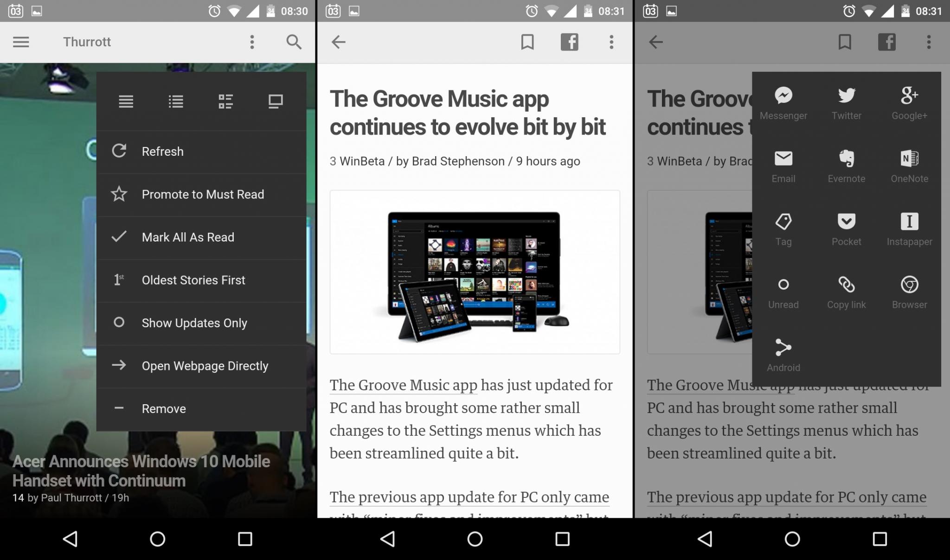Save article to Instapaper

coord(910,230)
